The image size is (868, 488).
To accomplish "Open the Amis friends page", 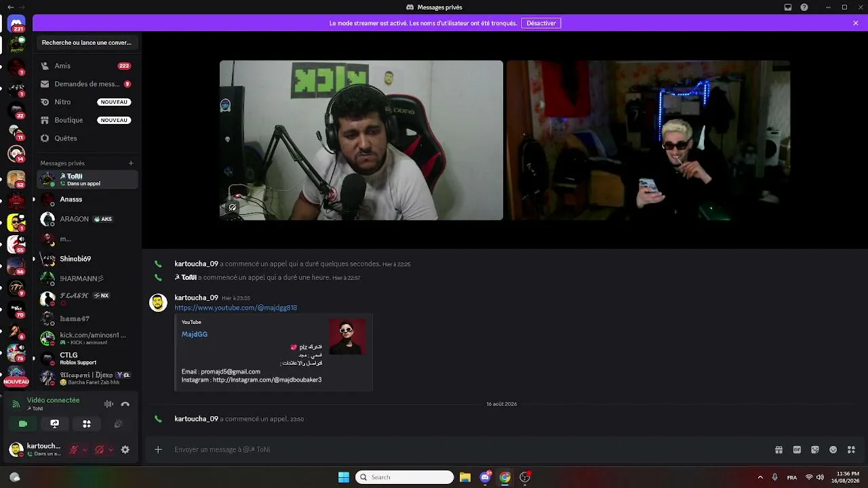I will (87, 66).
